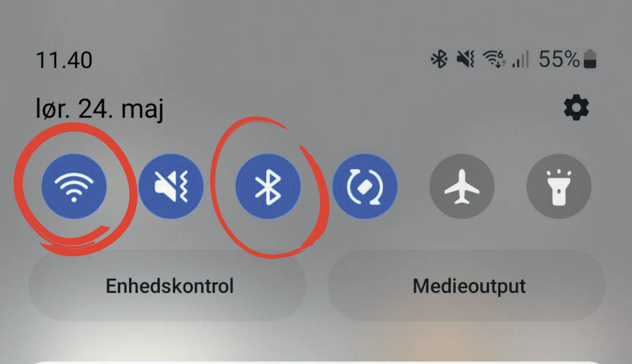
Task: Tap the muted-vibrate status bar icon
Action: click(466, 59)
